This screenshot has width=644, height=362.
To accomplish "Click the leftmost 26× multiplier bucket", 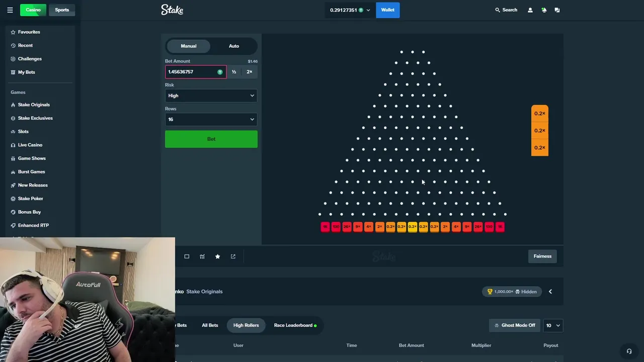I will coord(347,227).
